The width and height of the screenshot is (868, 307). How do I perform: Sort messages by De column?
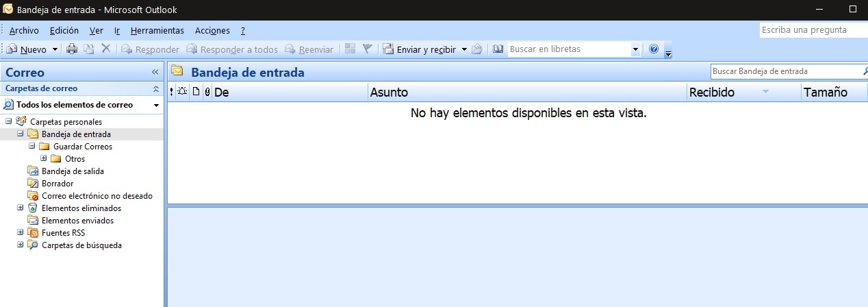click(x=290, y=92)
